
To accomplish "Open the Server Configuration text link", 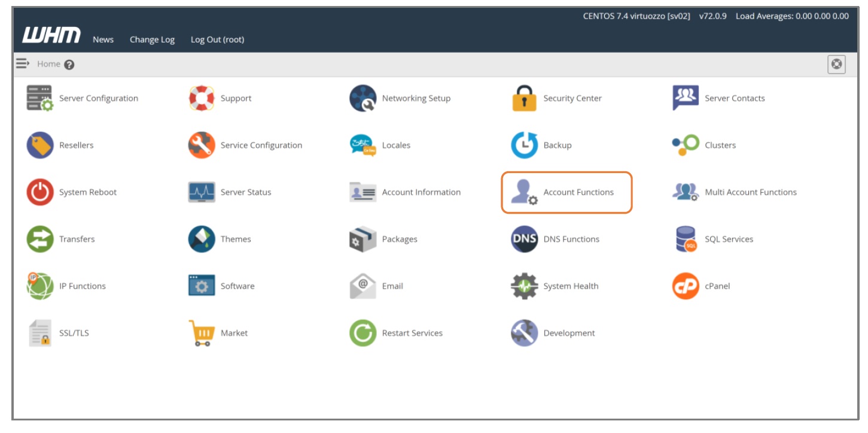I will click(x=99, y=98).
